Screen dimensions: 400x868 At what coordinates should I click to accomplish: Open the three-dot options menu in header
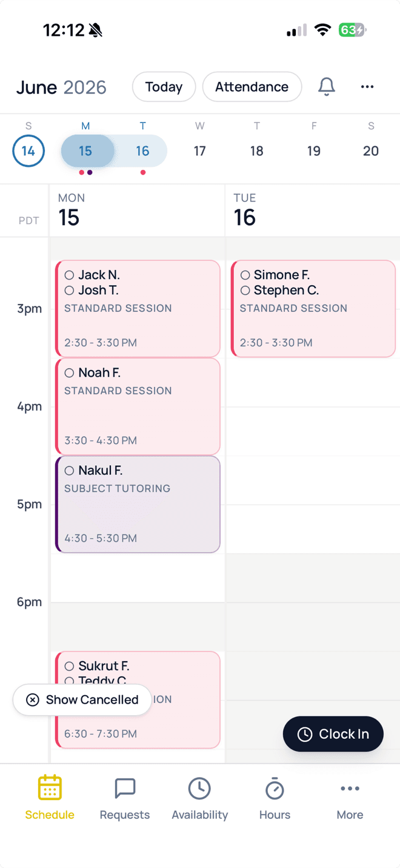(x=367, y=87)
